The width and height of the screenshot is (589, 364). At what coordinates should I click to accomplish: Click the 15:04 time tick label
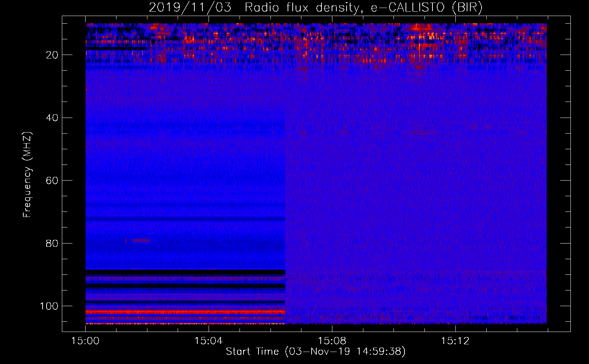(208, 341)
